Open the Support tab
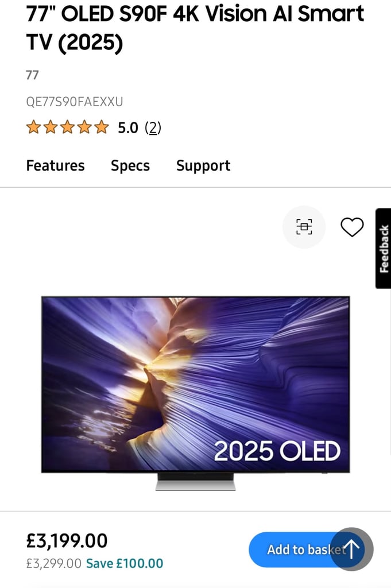391x588 pixels. tap(203, 166)
